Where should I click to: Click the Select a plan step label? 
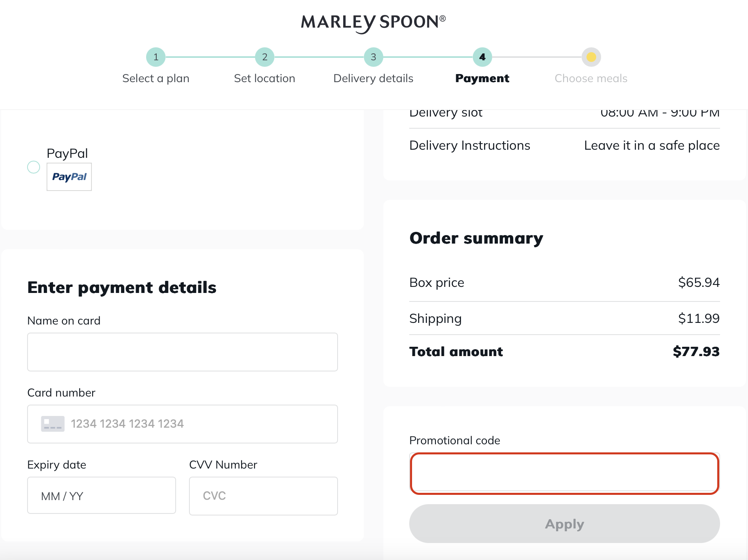(x=156, y=78)
